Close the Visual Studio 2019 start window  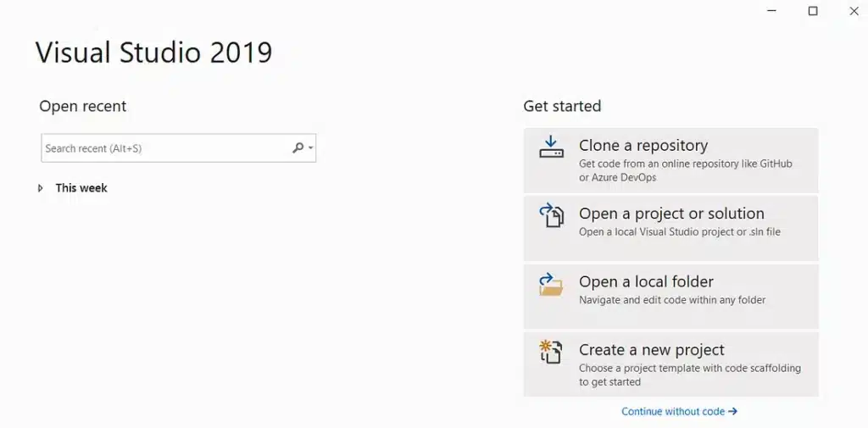(x=854, y=11)
